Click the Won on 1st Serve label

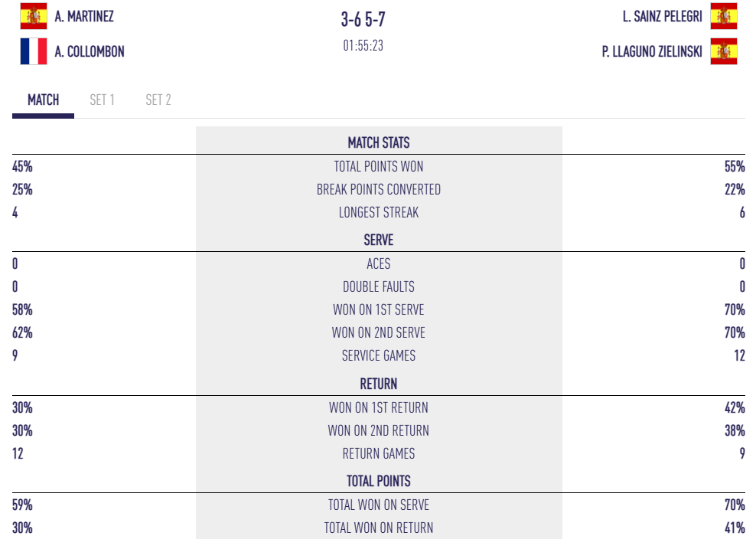[379, 309]
